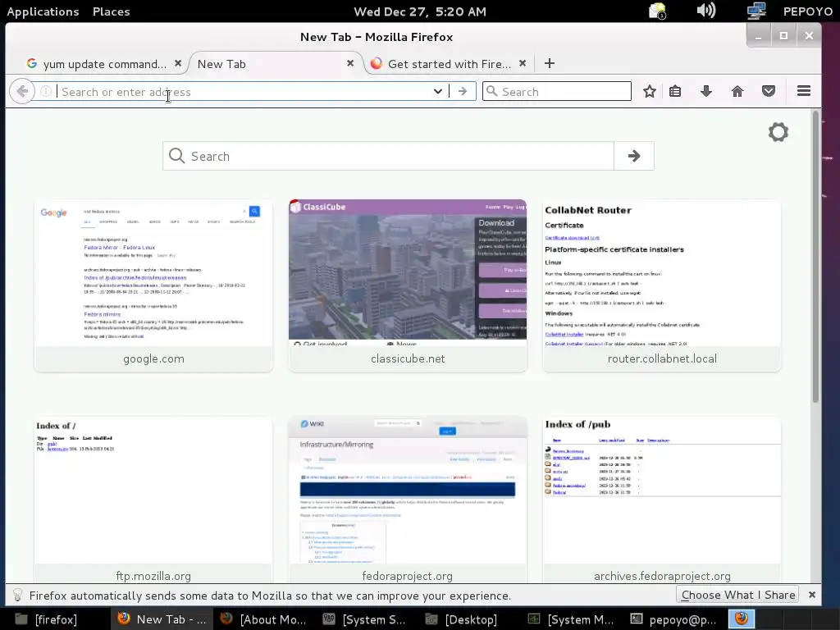
Task: Dismiss the data sharing notification bar
Action: tap(811, 595)
